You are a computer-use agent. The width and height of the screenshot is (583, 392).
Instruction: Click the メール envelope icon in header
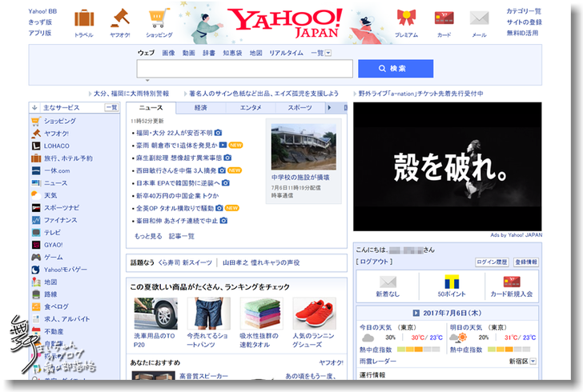tap(479, 18)
